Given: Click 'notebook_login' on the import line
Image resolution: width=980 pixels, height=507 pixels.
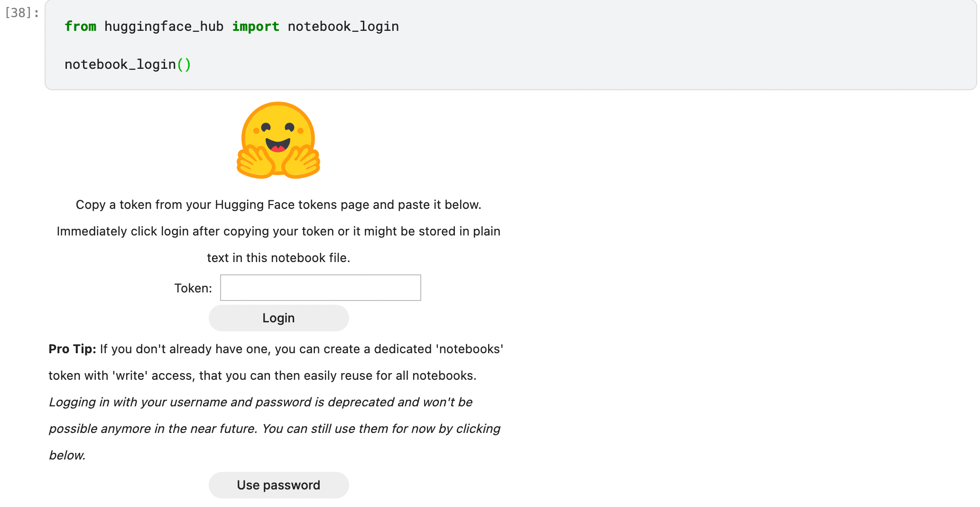Looking at the screenshot, I should point(343,27).
